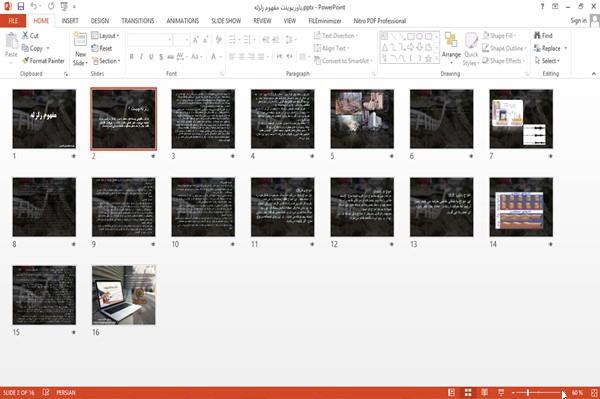This screenshot has width=600, height=399.
Task: Switch to Reading View in status bar
Action: [x=484, y=392]
